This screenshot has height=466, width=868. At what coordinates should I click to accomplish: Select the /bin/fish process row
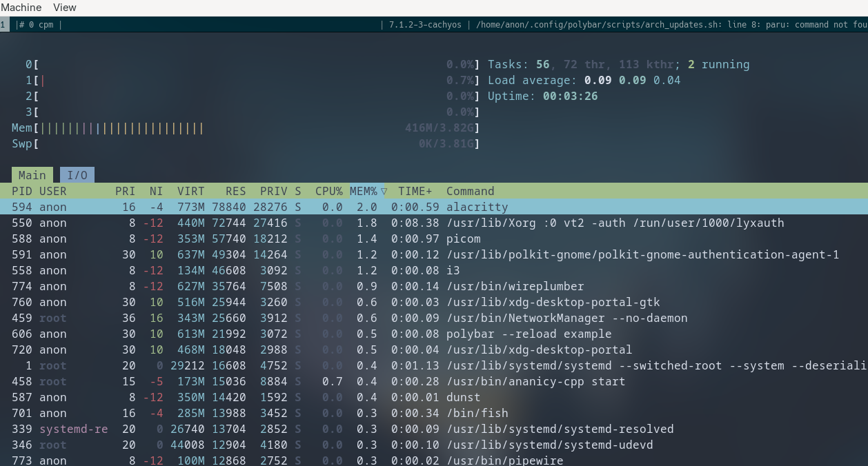[434, 413]
